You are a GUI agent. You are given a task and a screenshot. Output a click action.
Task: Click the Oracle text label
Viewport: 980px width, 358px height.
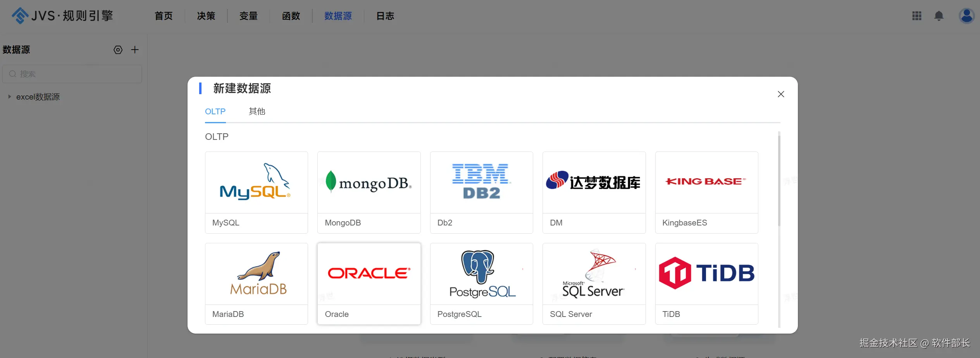point(337,314)
